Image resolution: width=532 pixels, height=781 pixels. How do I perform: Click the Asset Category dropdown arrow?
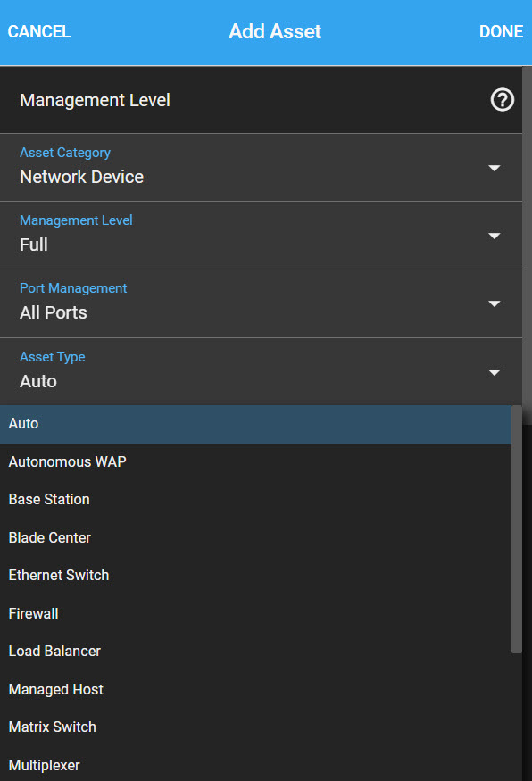[495, 168]
